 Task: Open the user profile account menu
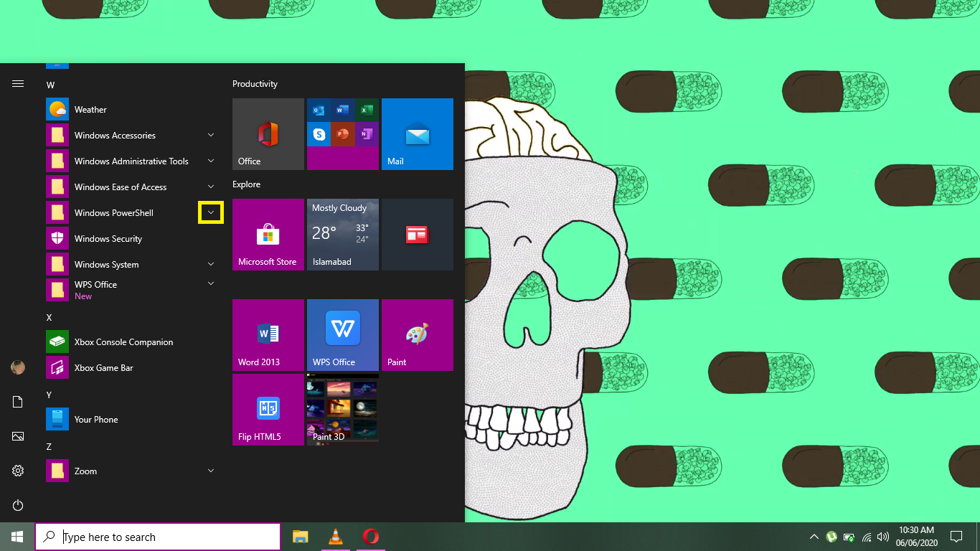(x=17, y=367)
